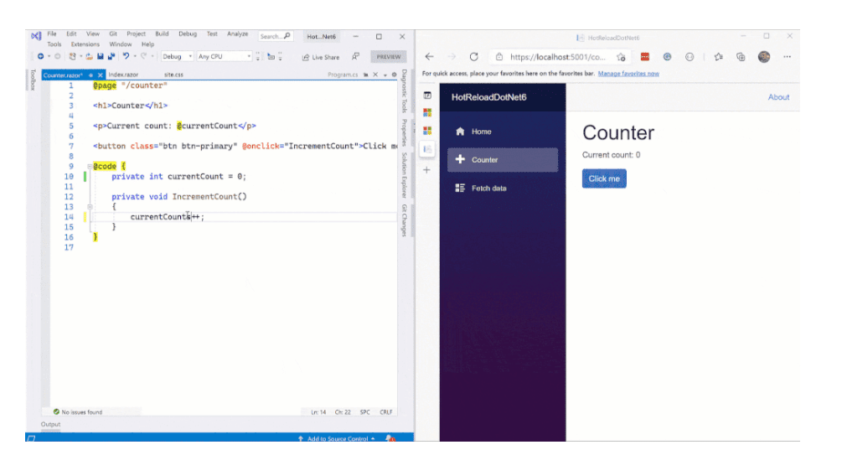The width and height of the screenshot is (868, 450).
Task: Open the Edit menu
Action: point(71,34)
